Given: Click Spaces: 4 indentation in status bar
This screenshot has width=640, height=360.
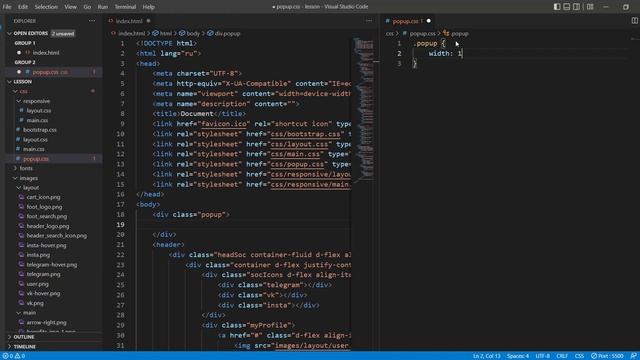Looking at the screenshot, I should click(518, 356).
